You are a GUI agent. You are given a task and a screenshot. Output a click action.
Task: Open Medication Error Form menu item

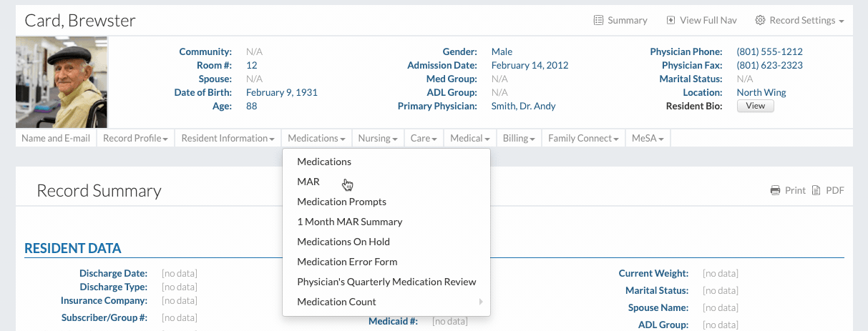(x=347, y=262)
